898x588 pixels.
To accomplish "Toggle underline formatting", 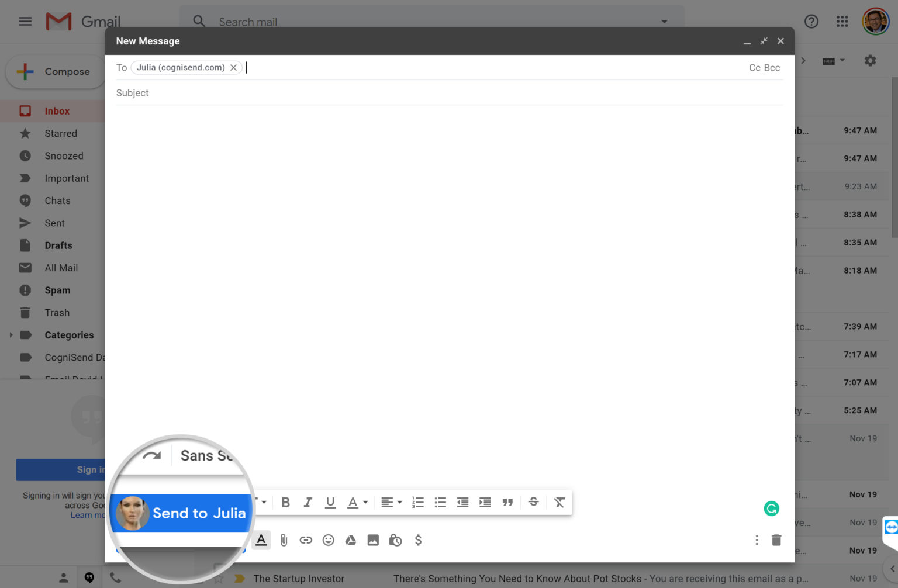I will click(330, 503).
